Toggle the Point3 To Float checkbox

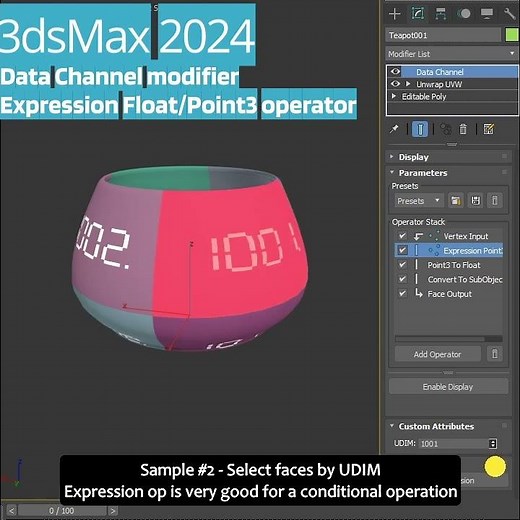pyautogui.click(x=402, y=265)
